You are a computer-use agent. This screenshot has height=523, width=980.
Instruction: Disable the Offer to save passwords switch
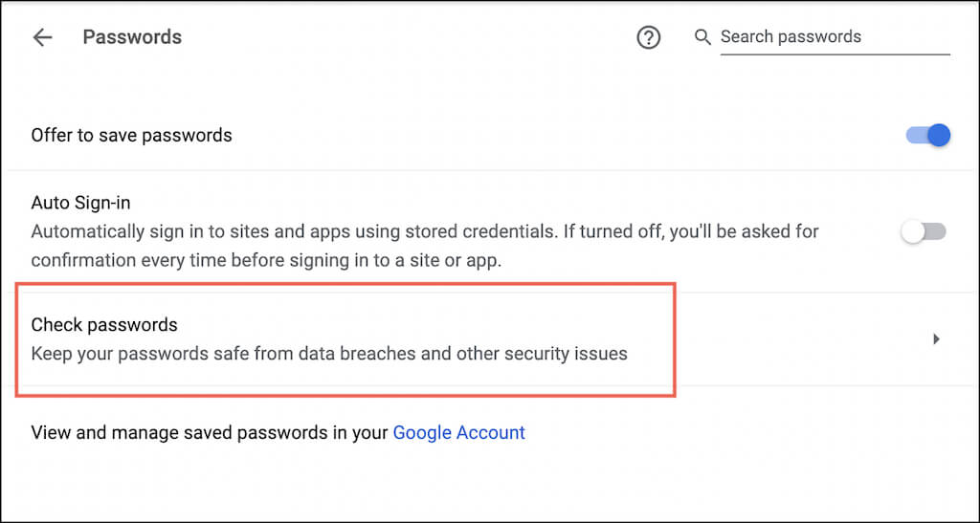pos(927,135)
